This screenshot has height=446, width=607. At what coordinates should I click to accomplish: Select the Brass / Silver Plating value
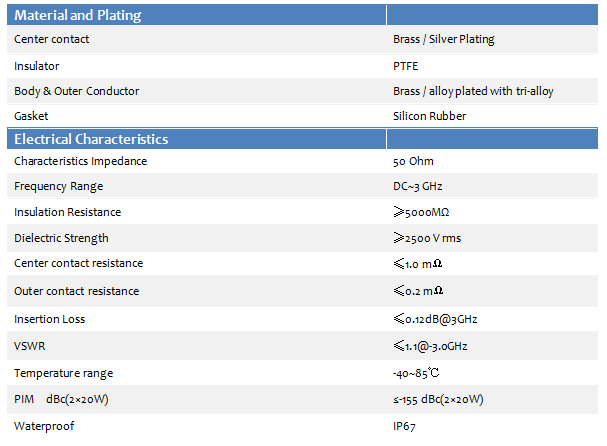coord(444,39)
